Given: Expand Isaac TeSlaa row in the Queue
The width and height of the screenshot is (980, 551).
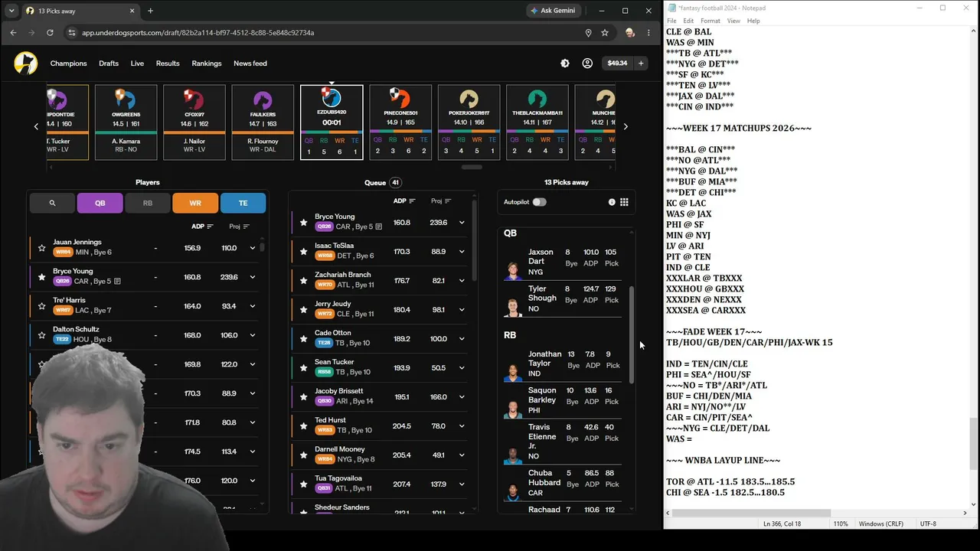Looking at the screenshot, I should point(462,252).
